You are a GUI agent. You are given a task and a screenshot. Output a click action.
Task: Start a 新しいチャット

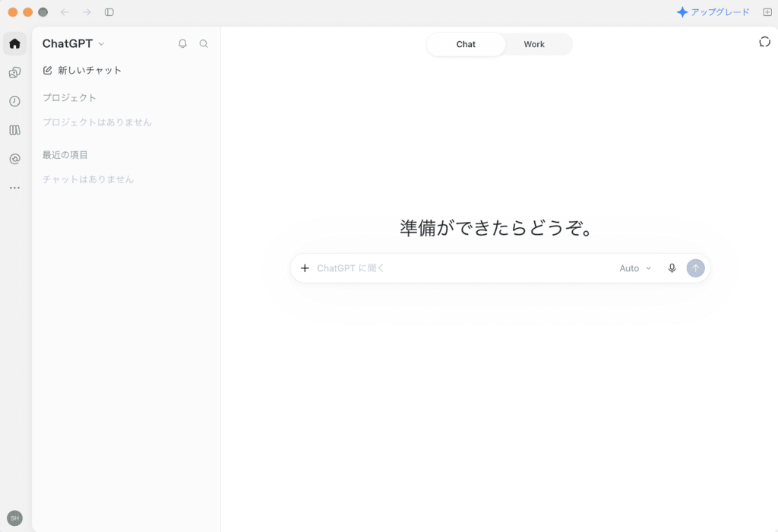tap(82, 71)
